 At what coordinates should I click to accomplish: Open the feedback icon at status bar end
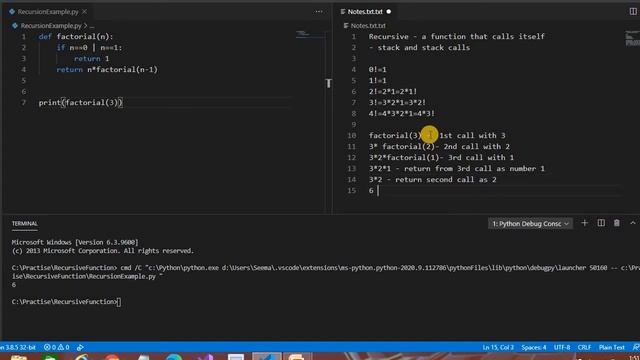636,347
